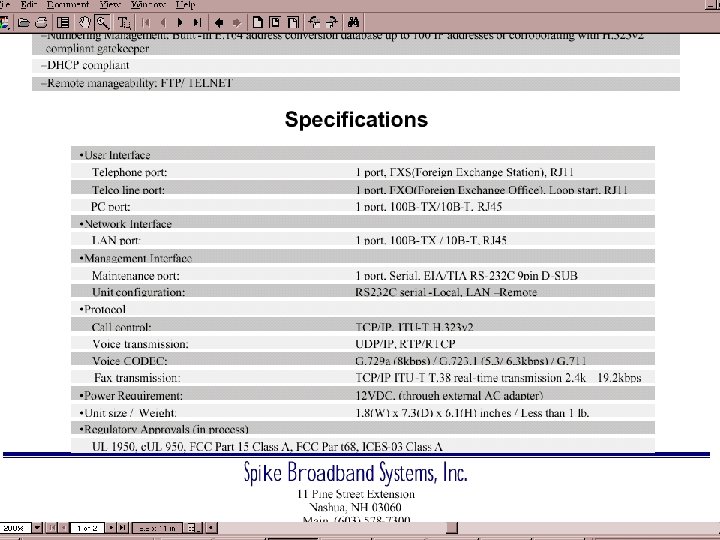Click the 'Unit configuration:' label
Viewport: 720px width, 540px height.
point(138,292)
